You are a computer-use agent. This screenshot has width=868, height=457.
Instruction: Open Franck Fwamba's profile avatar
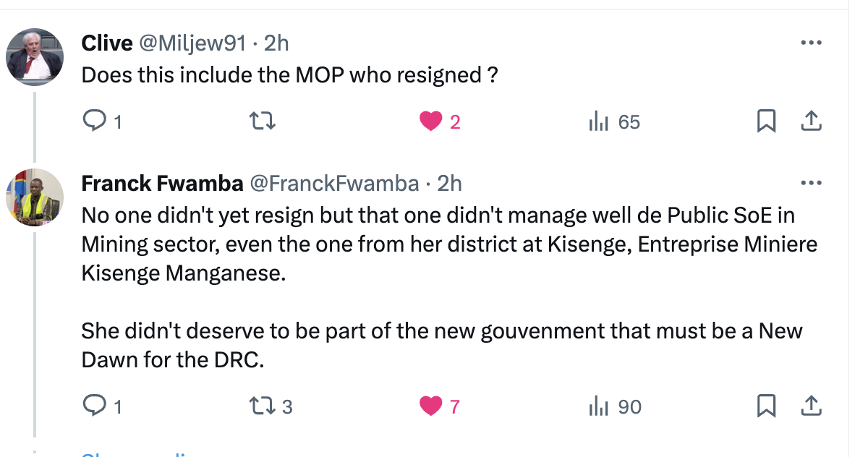pyautogui.click(x=35, y=197)
